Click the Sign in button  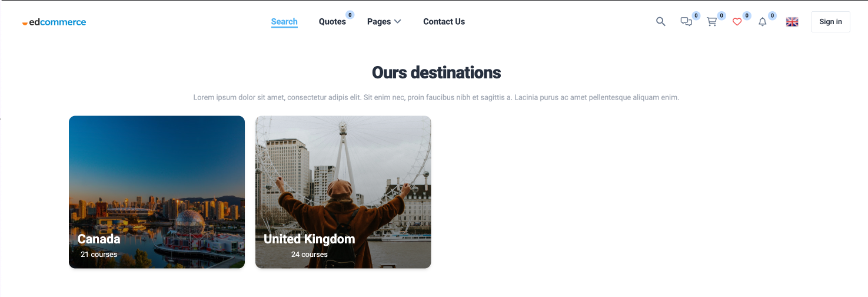[830, 22]
